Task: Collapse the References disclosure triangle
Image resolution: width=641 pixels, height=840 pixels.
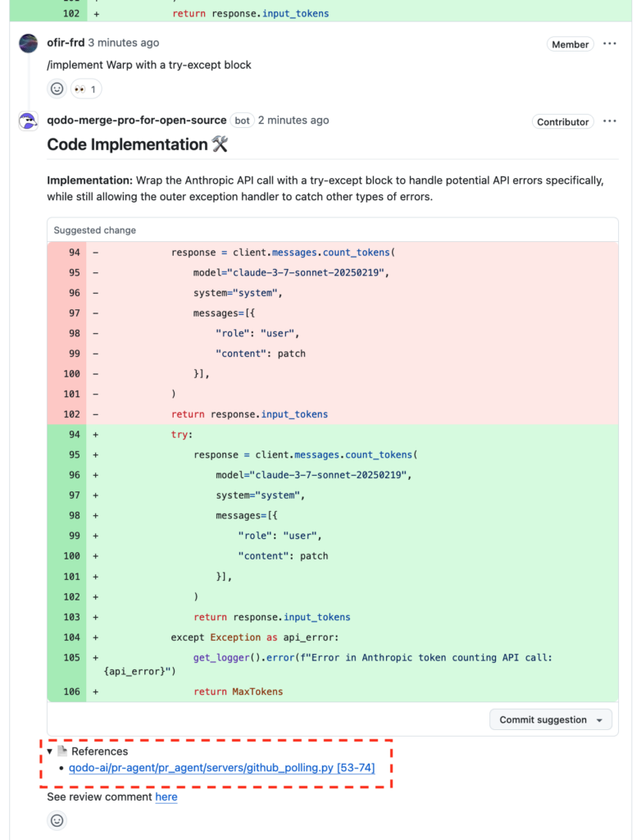Action: click(x=49, y=751)
